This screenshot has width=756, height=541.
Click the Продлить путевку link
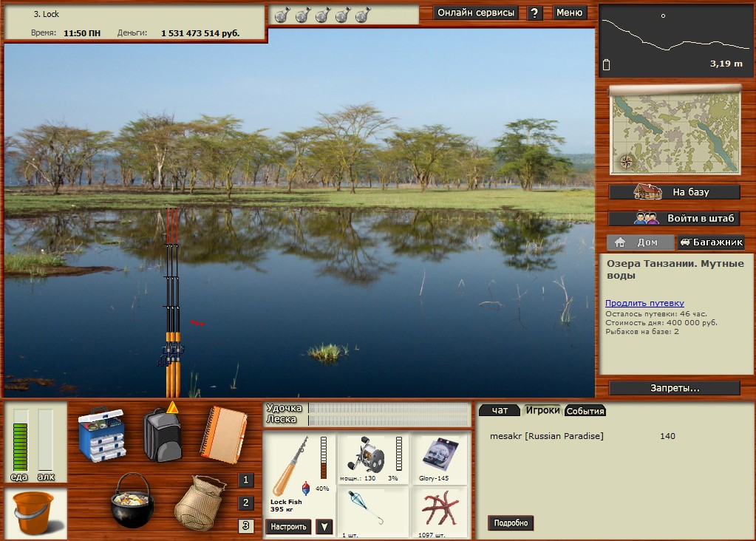point(644,303)
